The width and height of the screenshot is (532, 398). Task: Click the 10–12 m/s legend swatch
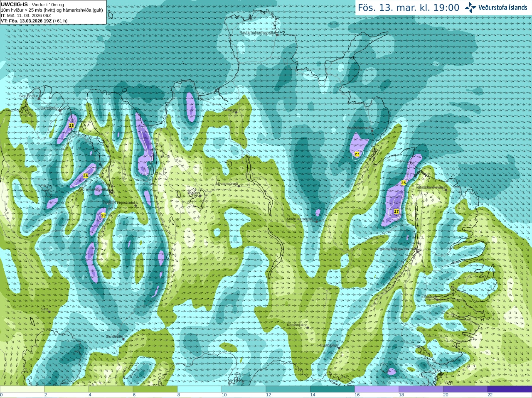coord(244,389)
